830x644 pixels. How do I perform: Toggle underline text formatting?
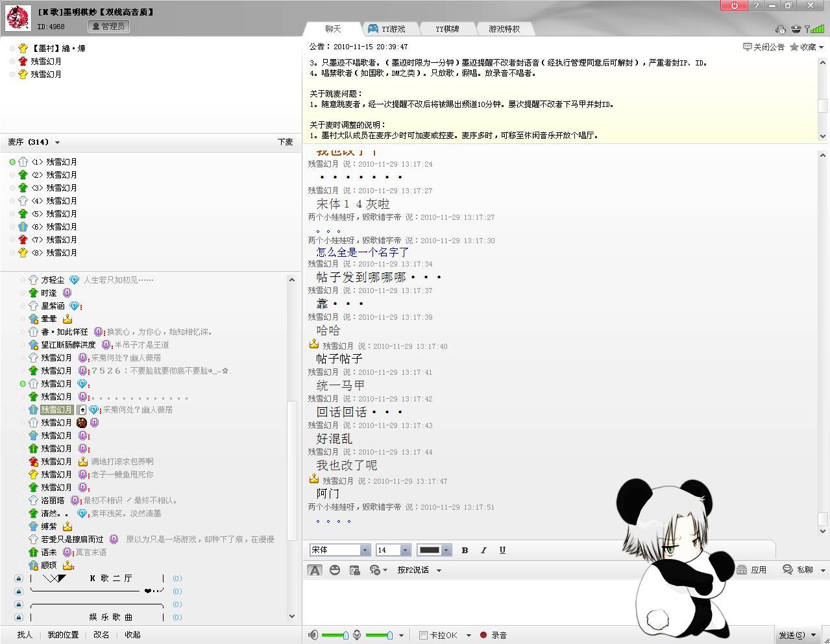pos(502,550)
